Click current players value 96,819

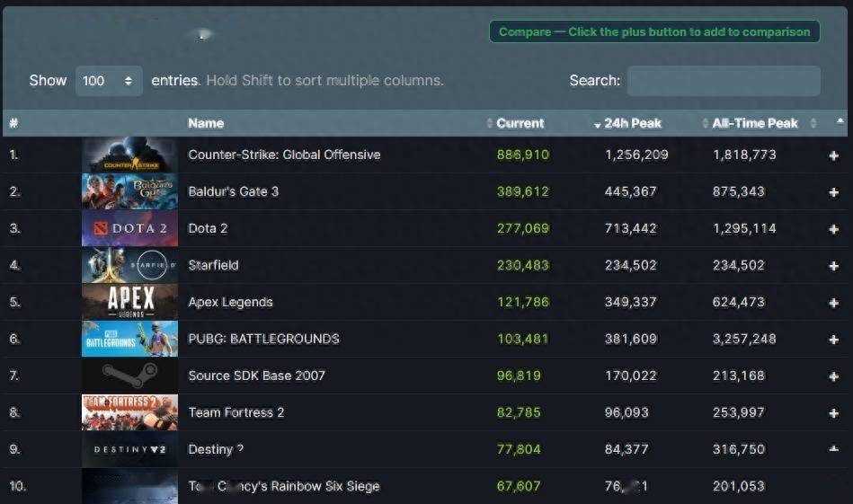click(519, 376)
